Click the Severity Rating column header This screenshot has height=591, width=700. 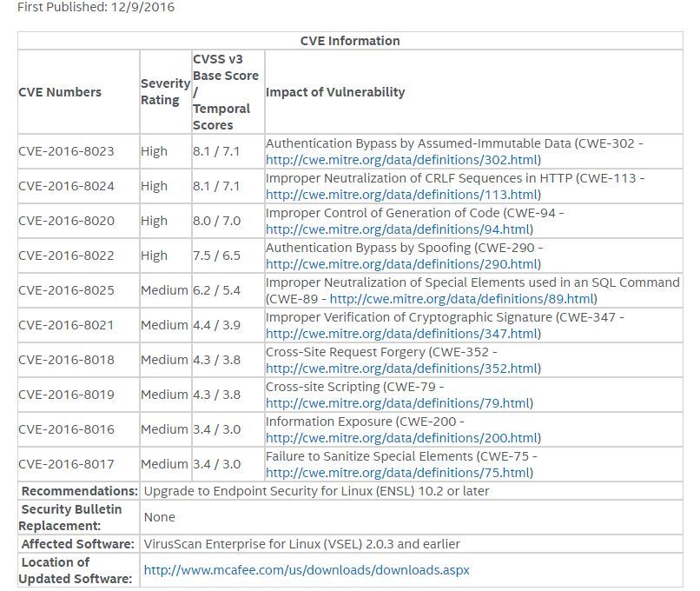pyautogui.click(x=166, y=91)
